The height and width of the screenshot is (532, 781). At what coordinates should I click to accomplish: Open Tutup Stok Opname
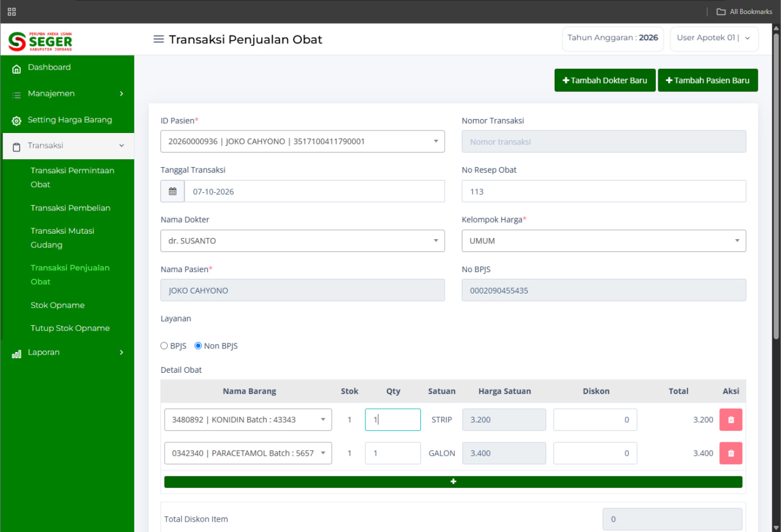click(71, 328)
